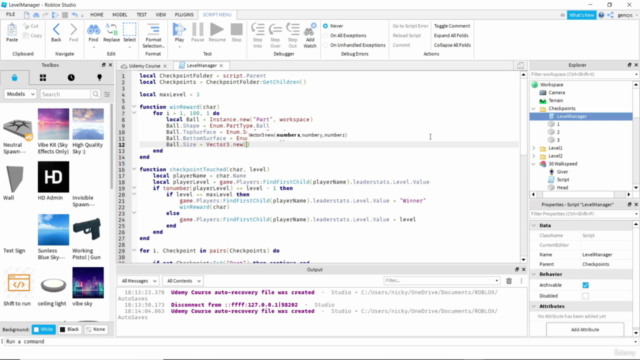Click the Output filter field
640x360 pixels.
coord(441,281)
